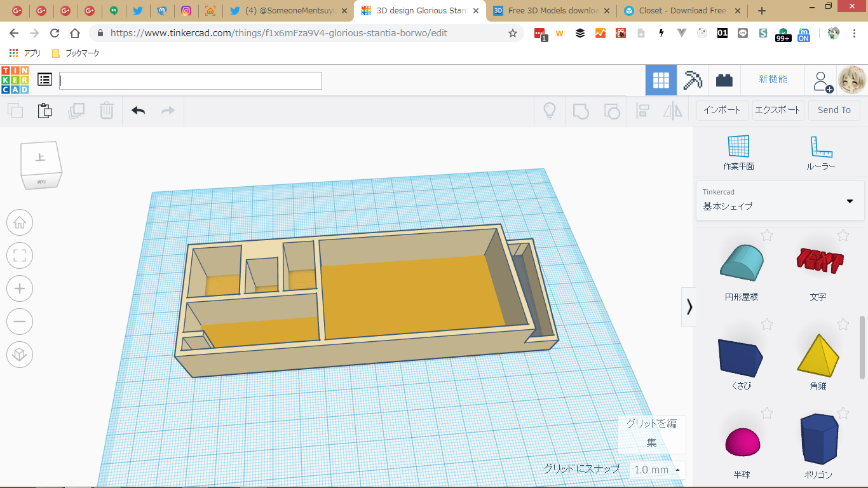Favorite the 円形屋根 shape star

coord(767,236)
